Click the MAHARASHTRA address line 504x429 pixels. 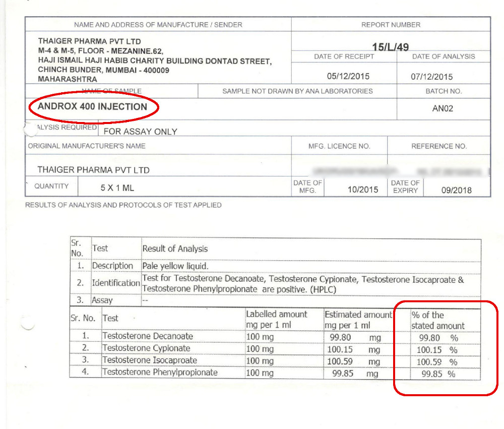(x=68, y=79)
